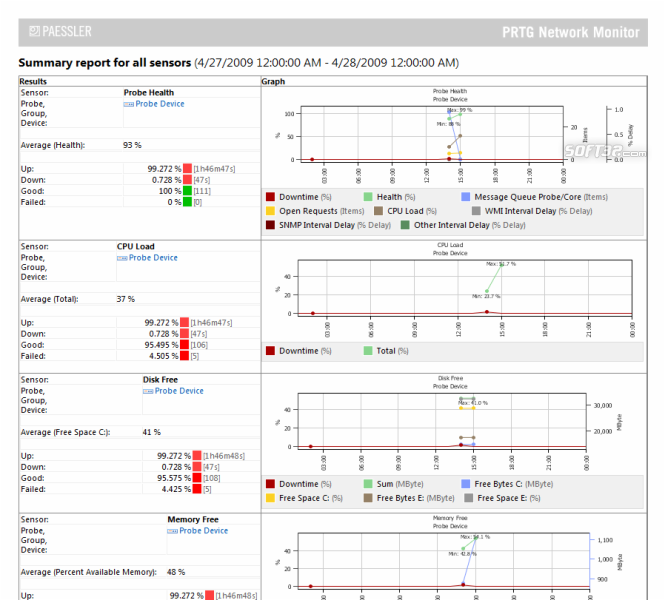
Task: Click red Up status bar in Probe Health
Action: (187, 169)
